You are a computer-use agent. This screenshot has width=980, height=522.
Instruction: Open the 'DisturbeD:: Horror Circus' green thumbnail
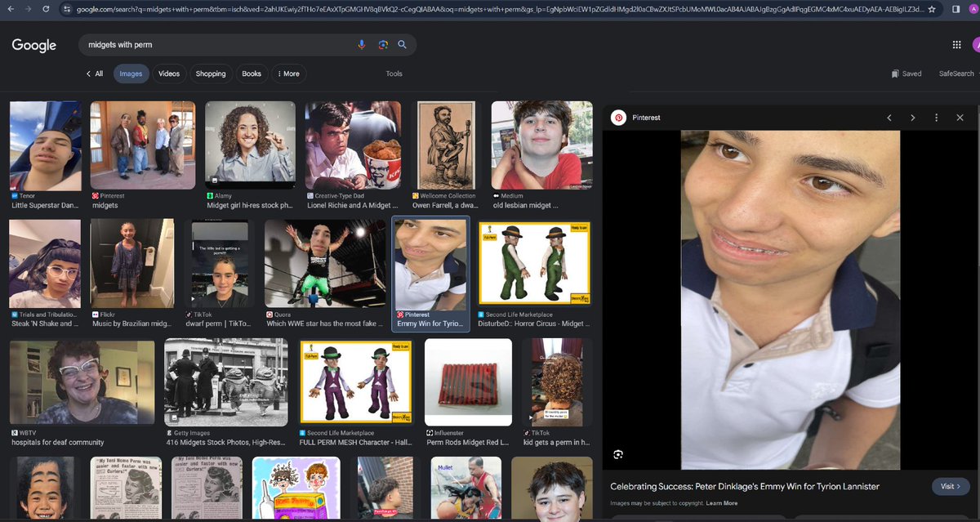[x=534, y=263]
